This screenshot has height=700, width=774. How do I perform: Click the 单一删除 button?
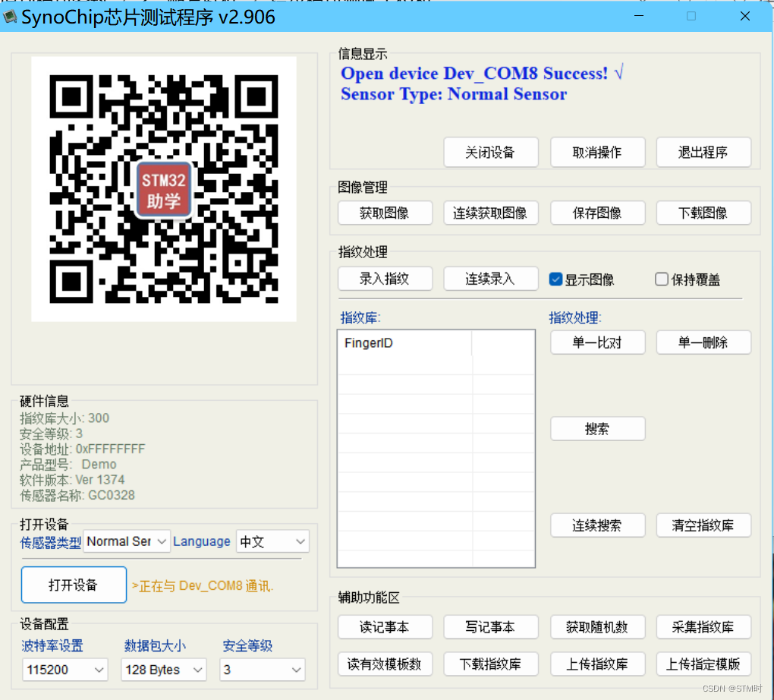(703, 342)
